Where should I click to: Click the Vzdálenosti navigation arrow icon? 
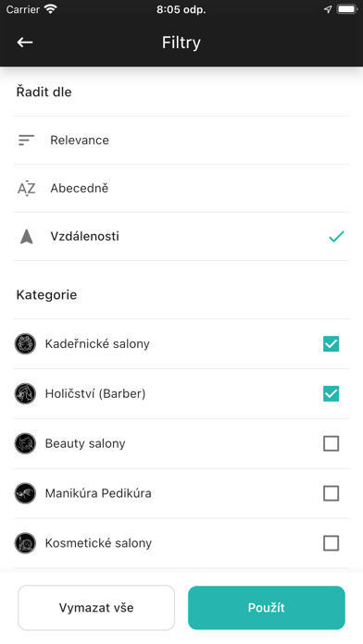point(26,237)
